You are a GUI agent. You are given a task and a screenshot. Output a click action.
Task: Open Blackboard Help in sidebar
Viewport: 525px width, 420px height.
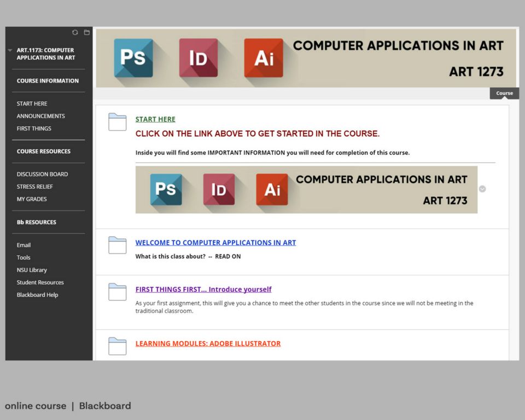click(38, 294)
